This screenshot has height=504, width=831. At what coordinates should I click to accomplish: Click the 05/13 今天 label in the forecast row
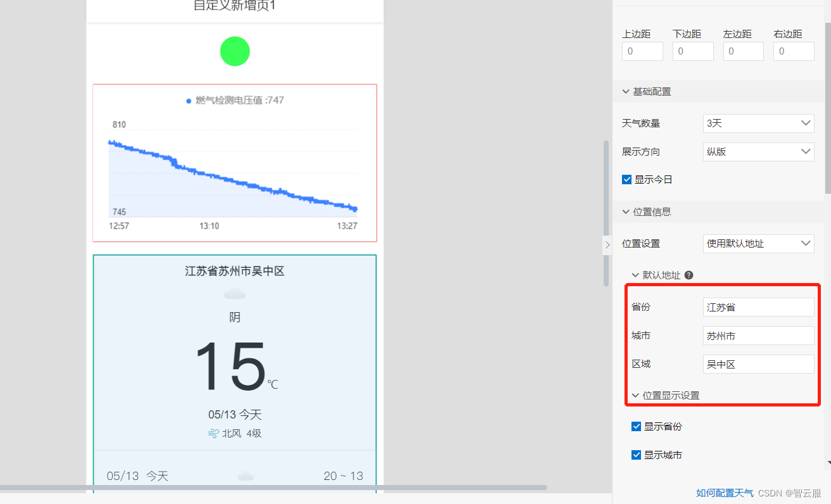tap(137, 476)
